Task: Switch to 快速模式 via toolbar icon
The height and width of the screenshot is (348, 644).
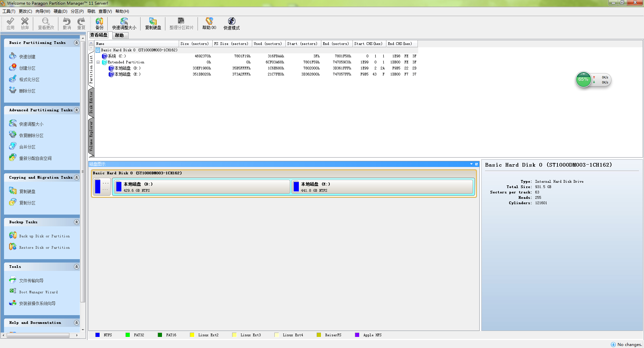Action: (231, 23)
